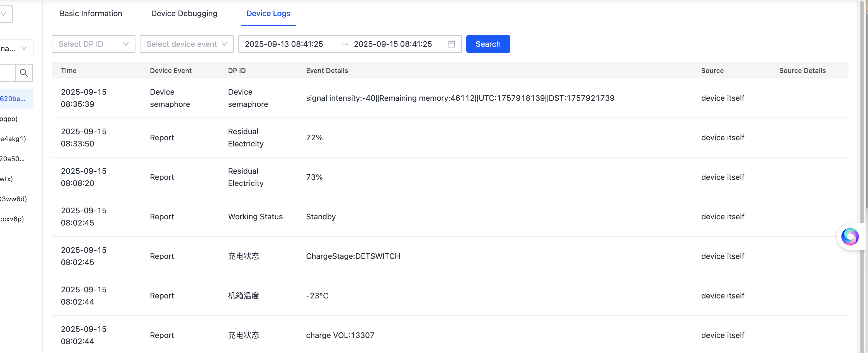Click the magnifier search icon in sidebar
Screen dimensions: 868x353
[24, 73]
